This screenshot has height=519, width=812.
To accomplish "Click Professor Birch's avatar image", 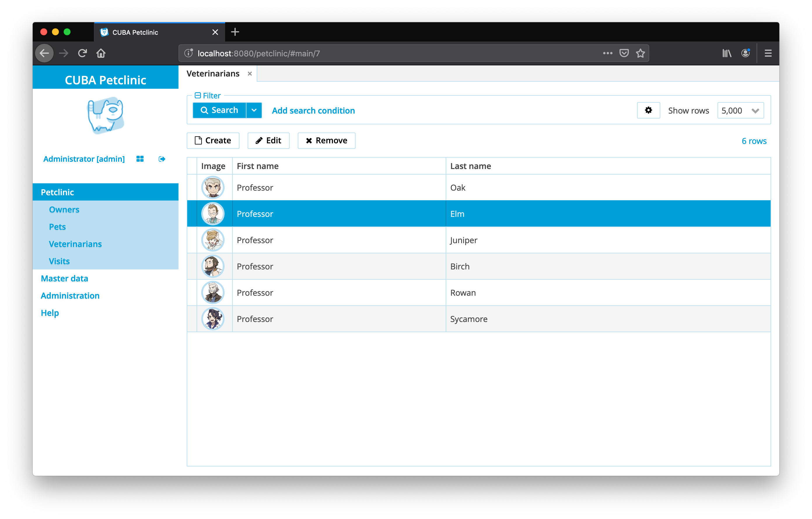I will (213, 267).
